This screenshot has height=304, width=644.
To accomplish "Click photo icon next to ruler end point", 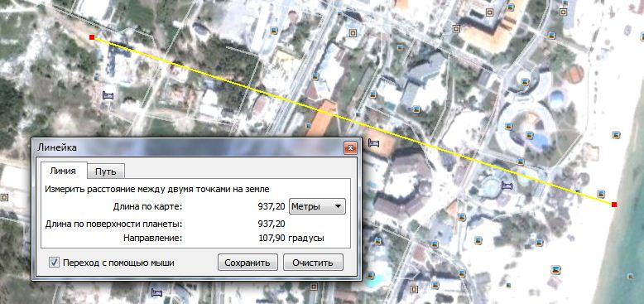I will pyautogui.click(x=600, y=193).
